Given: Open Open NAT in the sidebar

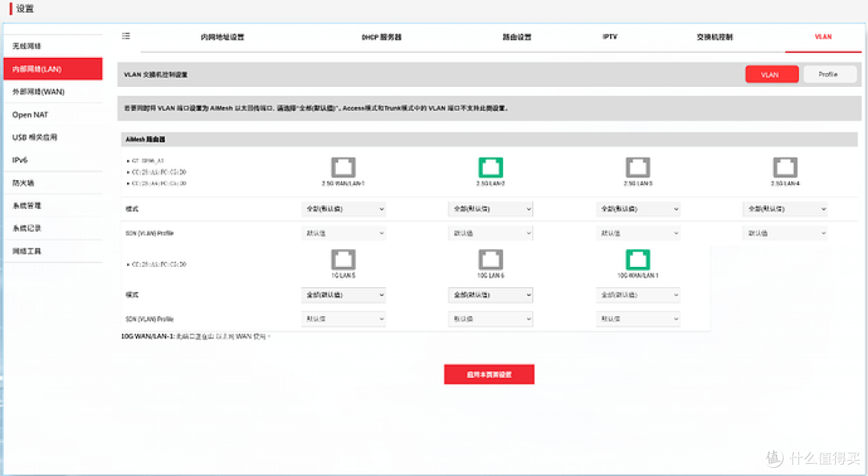Looking at the screenshot, I should click(x=53, y=115).
